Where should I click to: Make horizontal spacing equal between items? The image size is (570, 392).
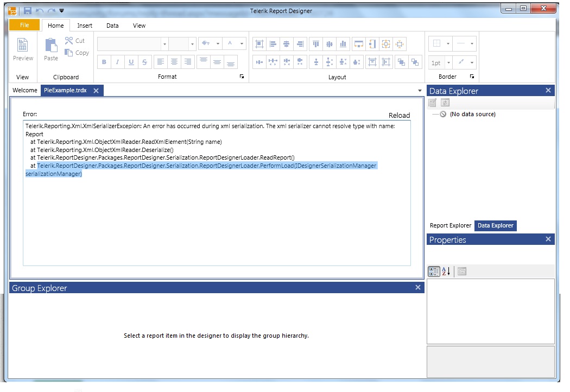coord(259,62)
